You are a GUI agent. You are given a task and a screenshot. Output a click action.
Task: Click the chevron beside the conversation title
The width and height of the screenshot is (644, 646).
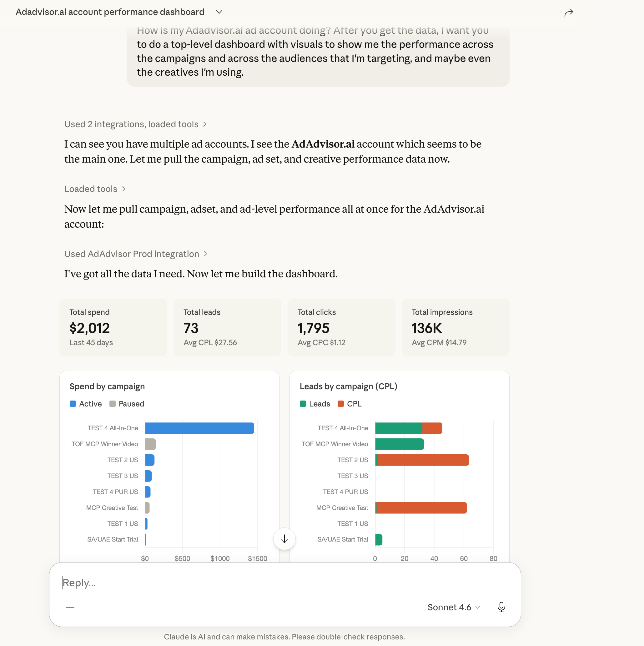[219, 12]
